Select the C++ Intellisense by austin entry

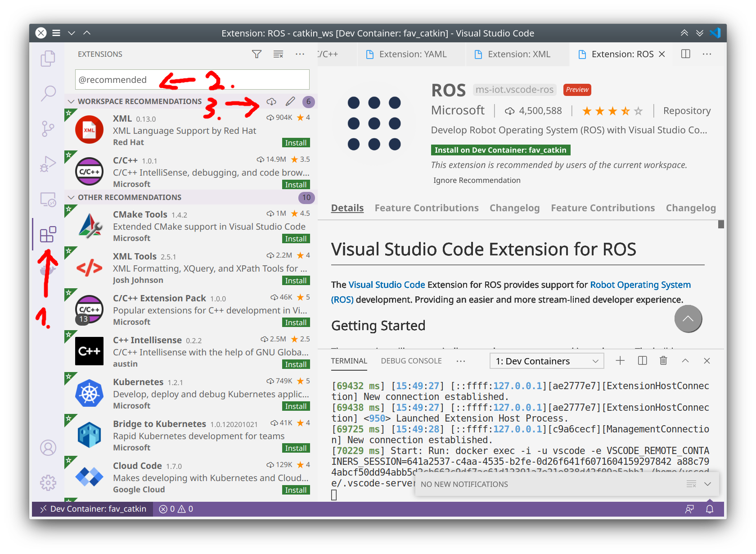point(191,351)
